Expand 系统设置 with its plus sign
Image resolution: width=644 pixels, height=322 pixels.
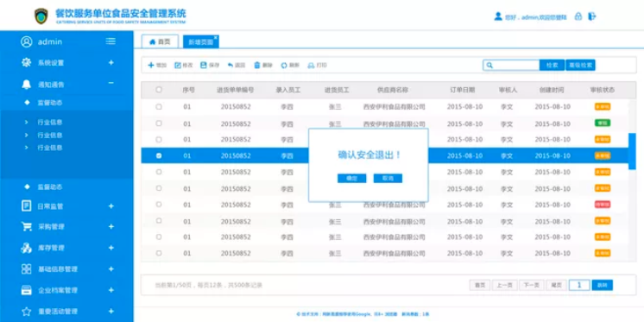[110, 62]
